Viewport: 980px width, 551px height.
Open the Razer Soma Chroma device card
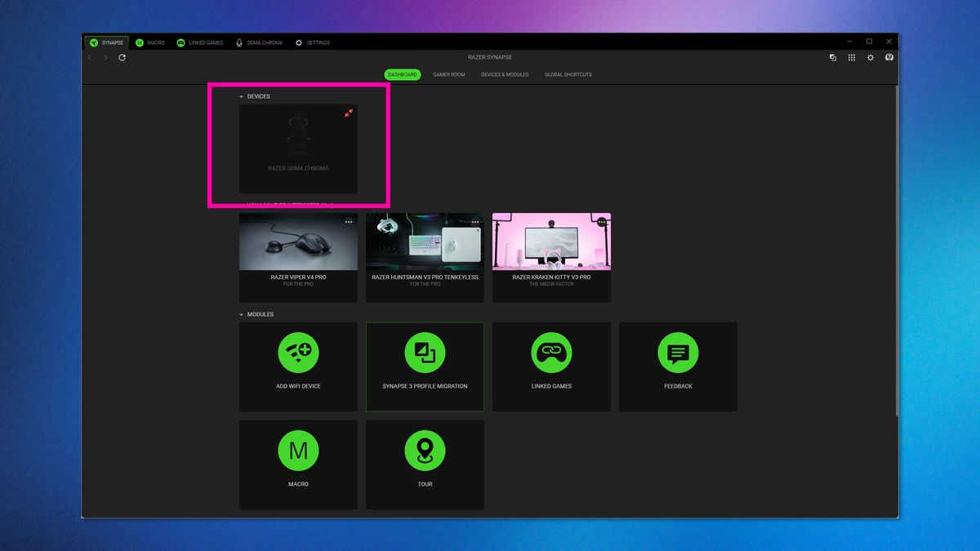click(298, 149)
